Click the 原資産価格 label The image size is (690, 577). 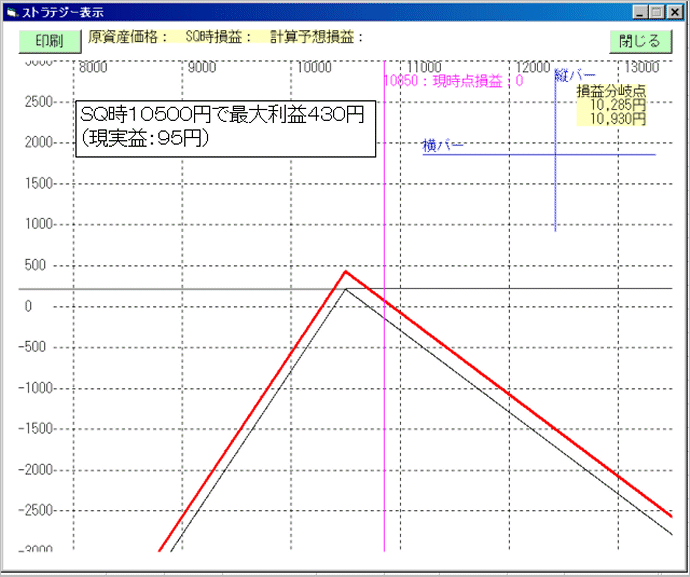click(127, 37)
